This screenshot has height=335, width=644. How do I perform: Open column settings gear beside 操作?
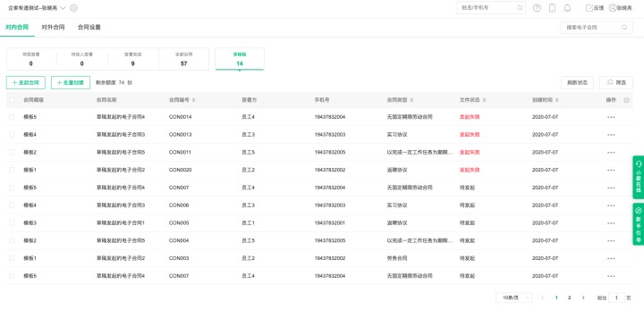pyautogui.click(x=626, y=100)
